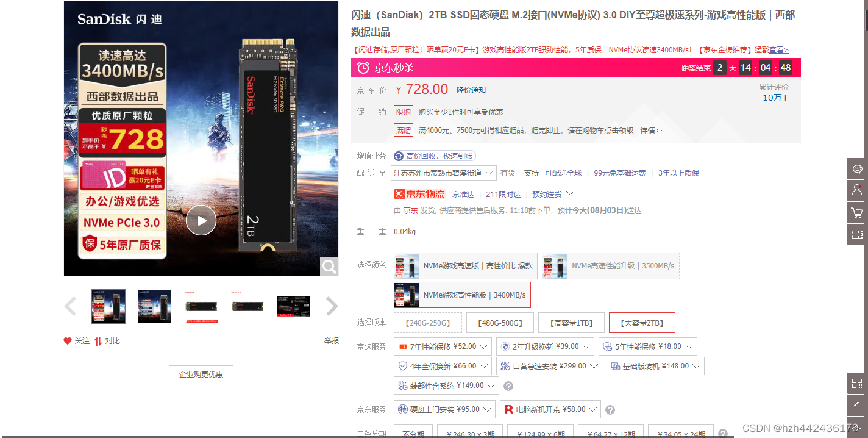Select 不分期 installment option
The height and width of the screenshot is (438, 868).
[x=413, y=431]
